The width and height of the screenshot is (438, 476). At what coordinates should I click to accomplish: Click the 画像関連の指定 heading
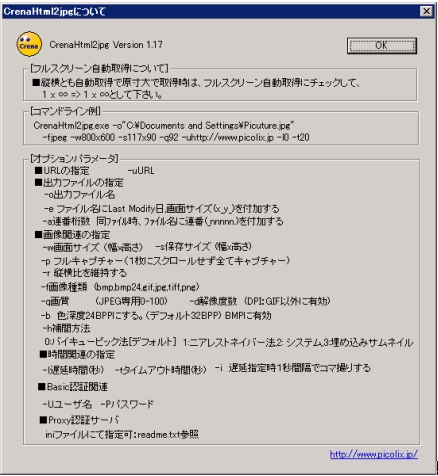click(72, 235)
